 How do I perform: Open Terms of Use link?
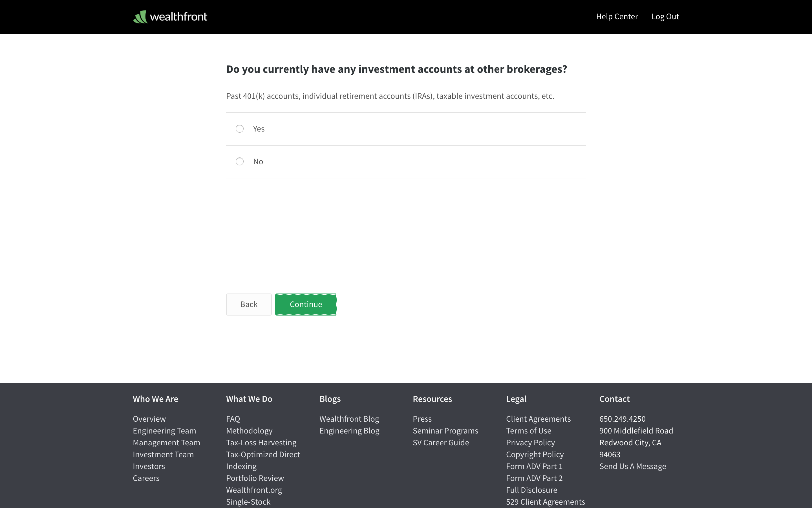pyautogui.click(x=528, y=431)
